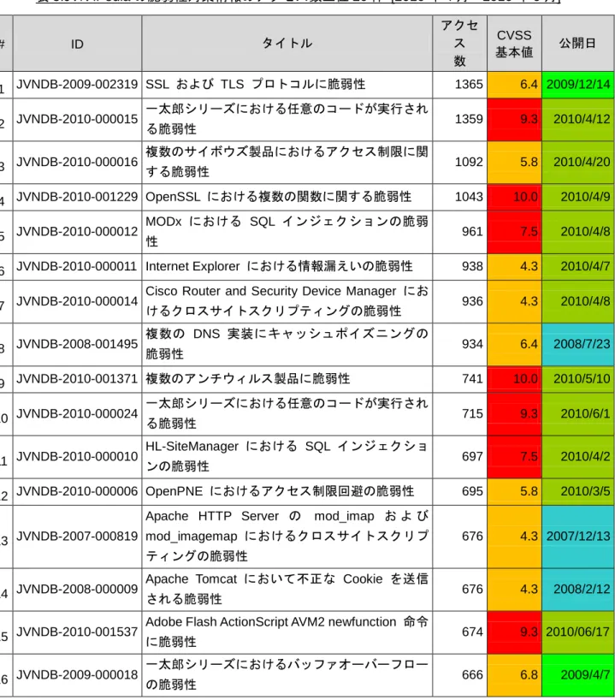Click the サイボウズ製品 access restriction title

287,162
